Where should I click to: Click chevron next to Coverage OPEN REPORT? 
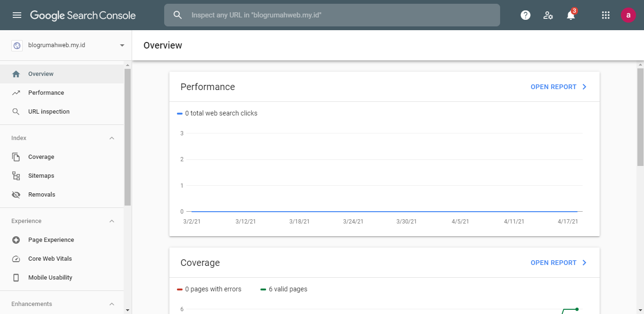(x=585, y=263)
